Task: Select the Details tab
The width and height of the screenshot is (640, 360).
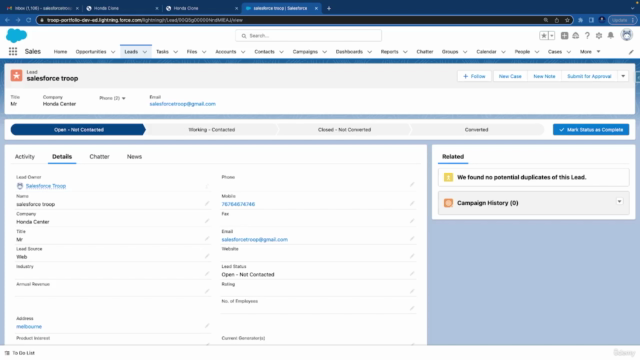Action: (62, 156)
